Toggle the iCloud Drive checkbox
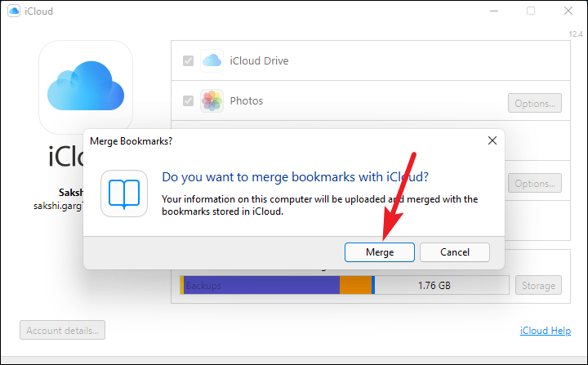The height and width of the screenshot is (365, 588). (x=189, y=60)
